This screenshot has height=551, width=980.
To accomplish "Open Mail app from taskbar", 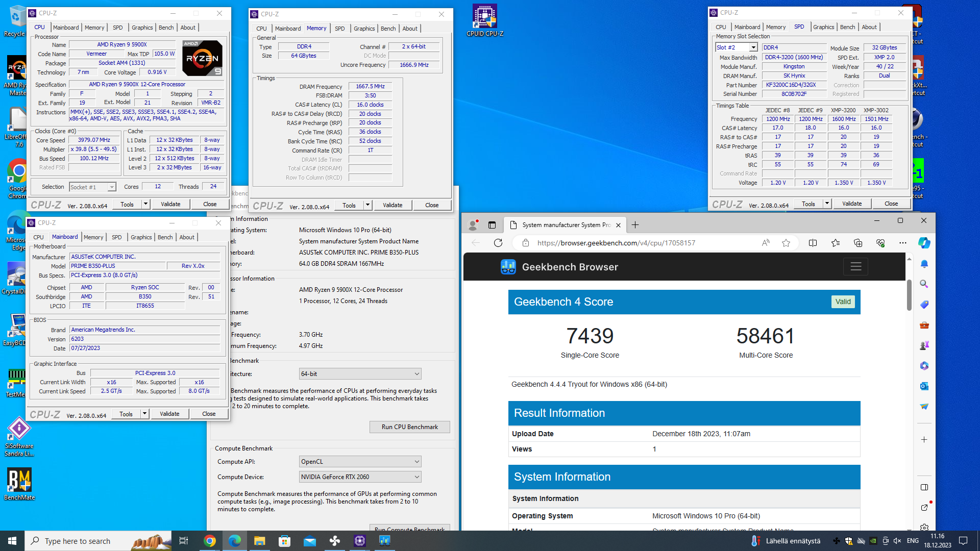I will click(310, 541).
